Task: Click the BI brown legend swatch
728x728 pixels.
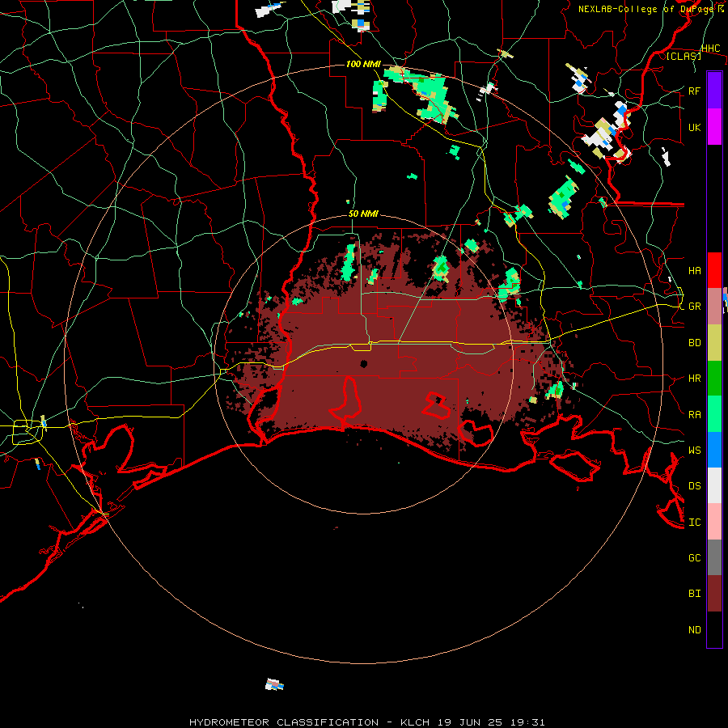Action: (714, 594)
